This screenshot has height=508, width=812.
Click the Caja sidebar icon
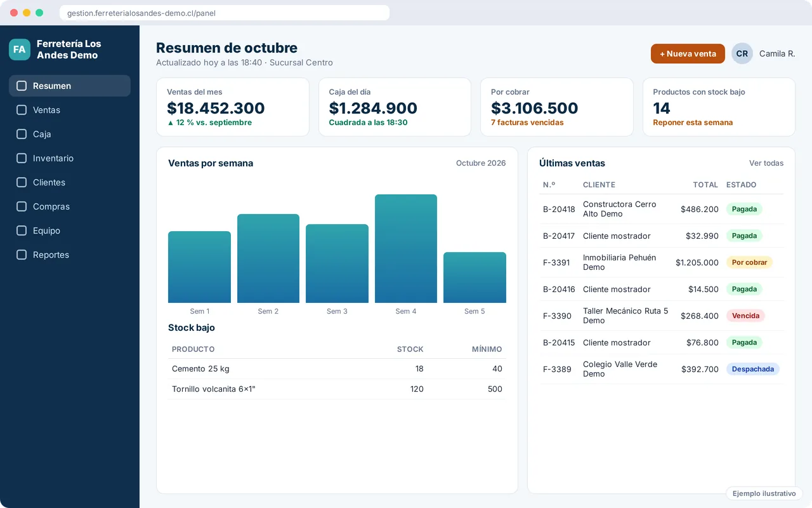22,134
